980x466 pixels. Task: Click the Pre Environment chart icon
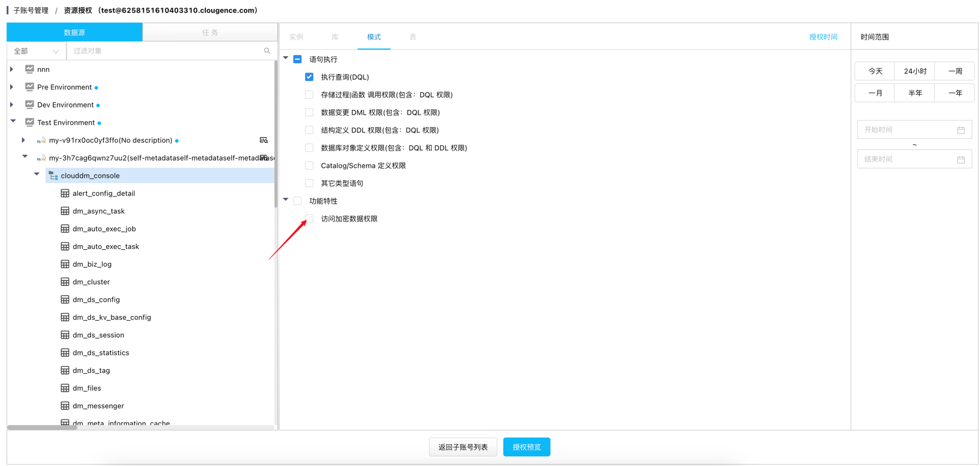[x=30, y=87]
